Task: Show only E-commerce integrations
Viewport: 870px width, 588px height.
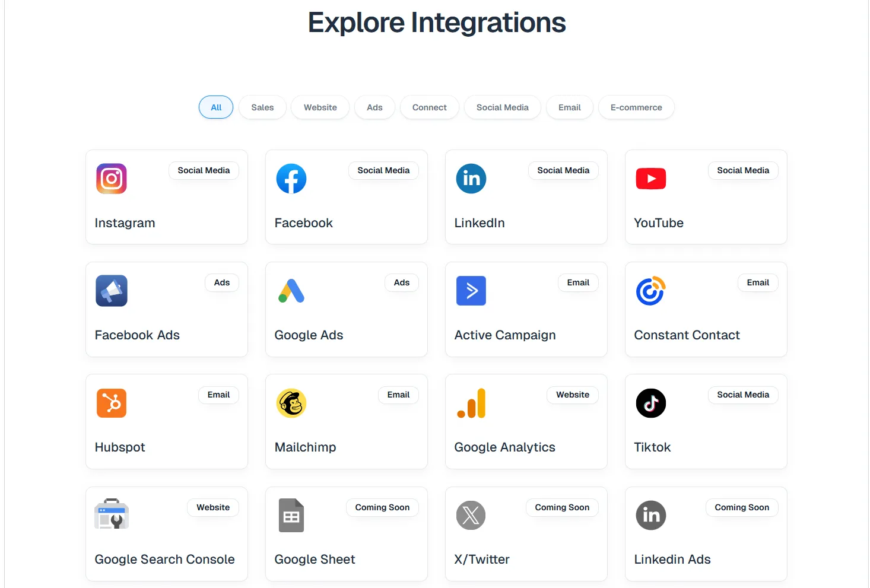Action: 636,107
